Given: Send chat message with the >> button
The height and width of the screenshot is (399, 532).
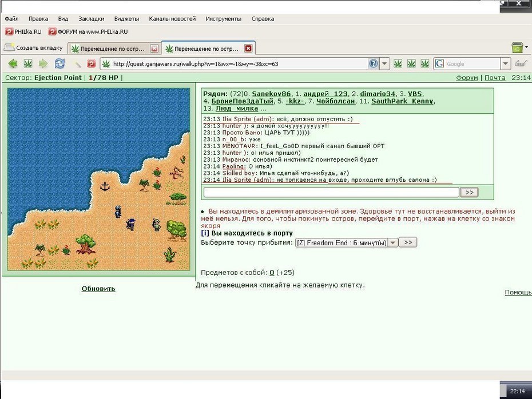Looking at the screenshot, I should pyautogui.click(x=469, y=192).
